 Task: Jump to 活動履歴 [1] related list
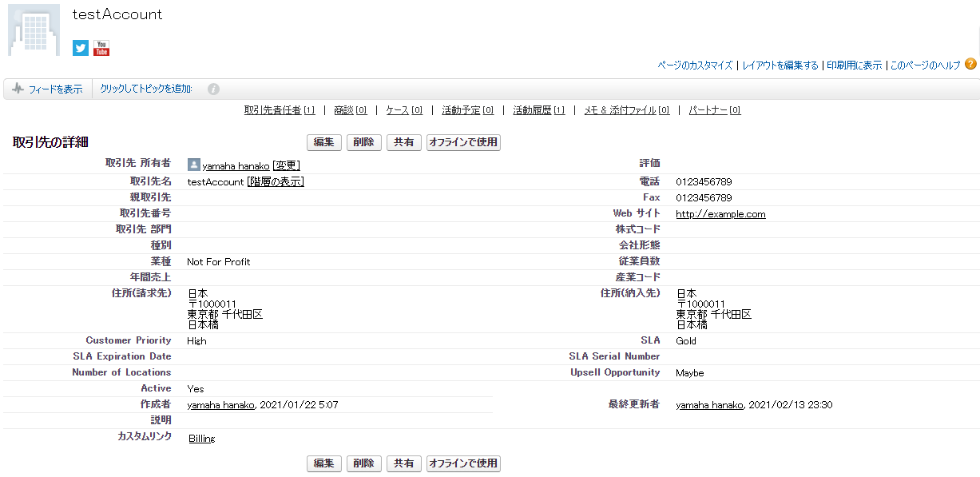(538, 110)
